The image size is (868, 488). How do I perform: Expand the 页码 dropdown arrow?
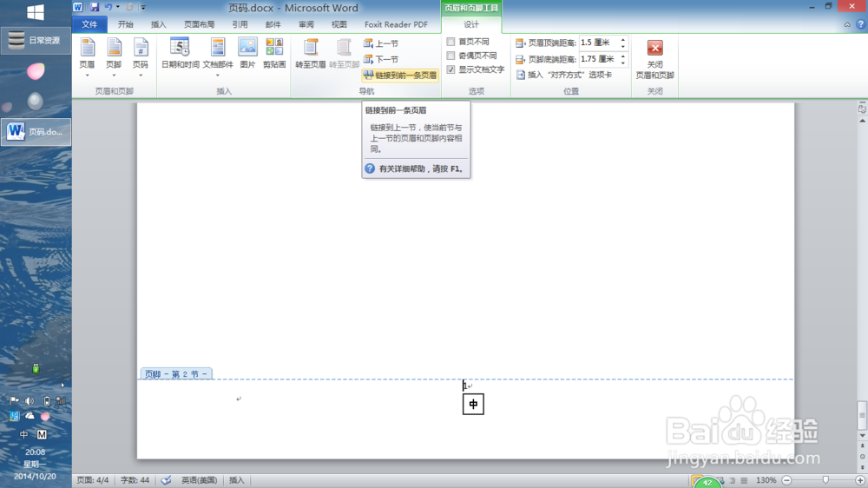pos(140,76)
